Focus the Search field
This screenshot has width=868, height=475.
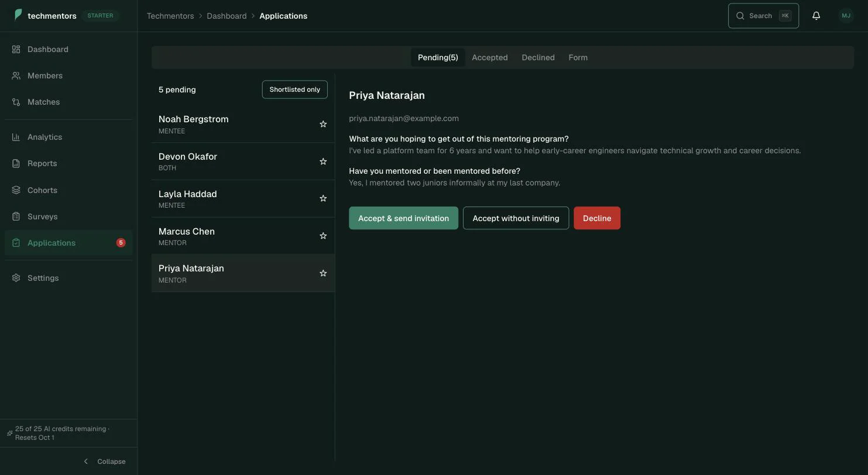tap(763, 16)
